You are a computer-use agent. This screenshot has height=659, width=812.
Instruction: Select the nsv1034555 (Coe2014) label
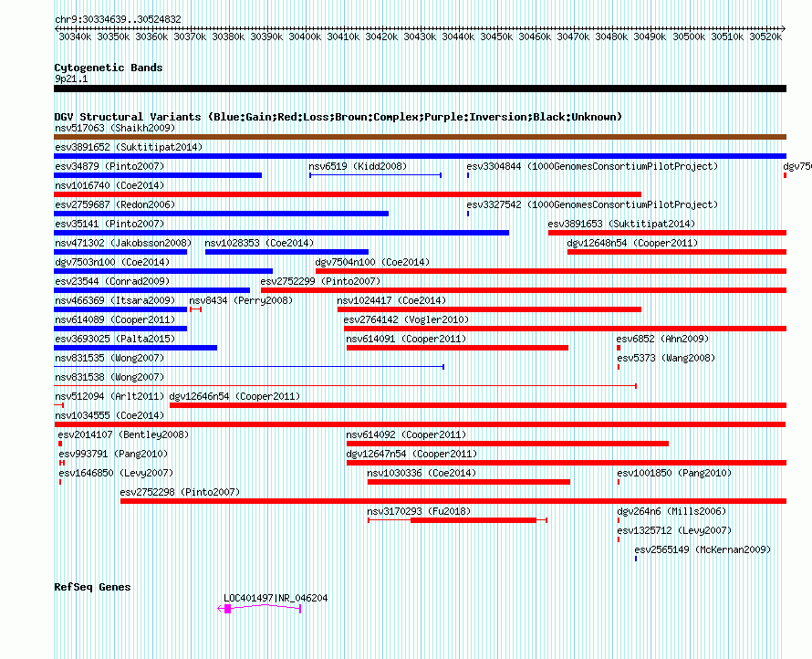pos(109,415)
